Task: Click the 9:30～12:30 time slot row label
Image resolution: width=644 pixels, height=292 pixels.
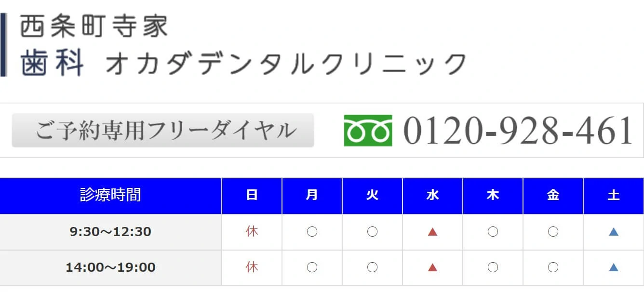Action: pyautogui.click(x=110, y=232)
